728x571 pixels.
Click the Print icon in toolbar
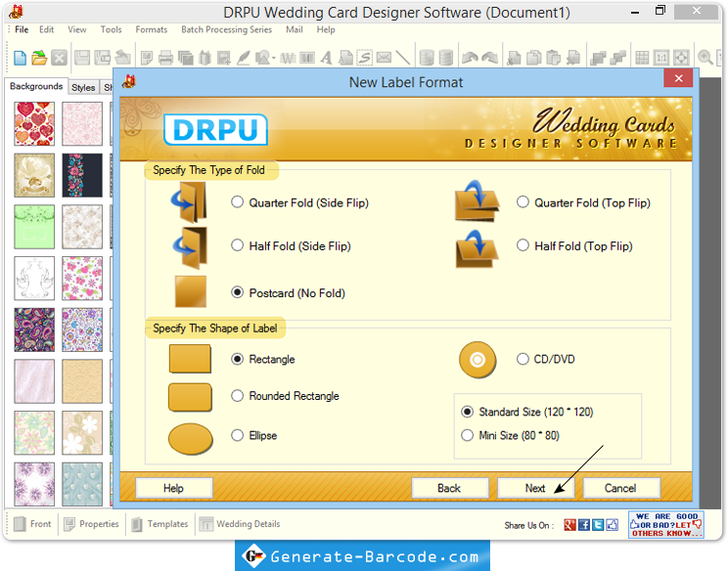(x=165, y=58)
